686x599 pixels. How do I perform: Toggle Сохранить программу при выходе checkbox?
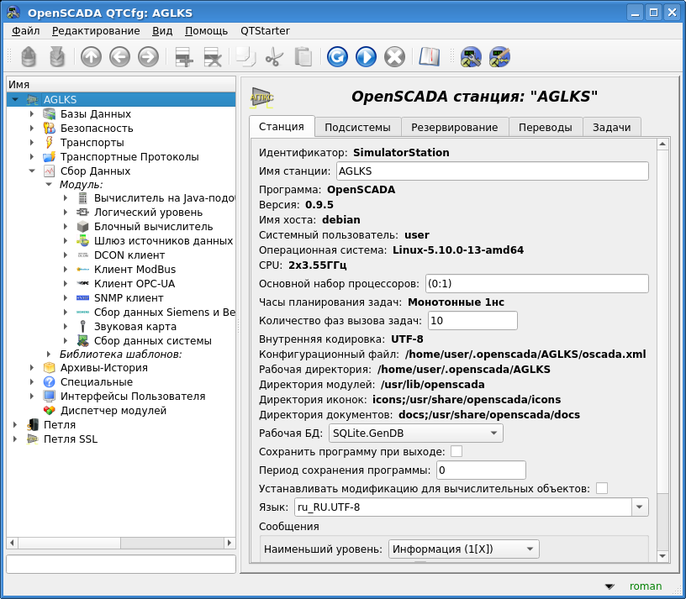[456, 451]
